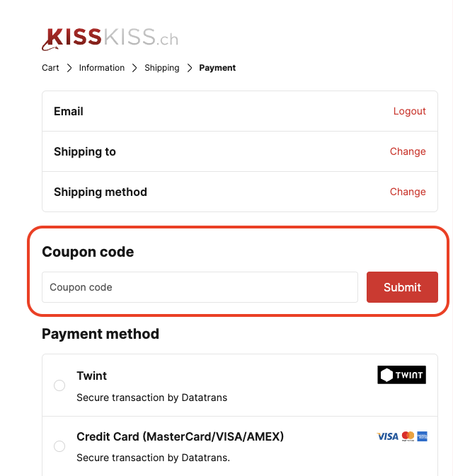Viewport: 453px width, 476px height.
Task: Click the American Express logo icon
Action: tap(422, 436)
